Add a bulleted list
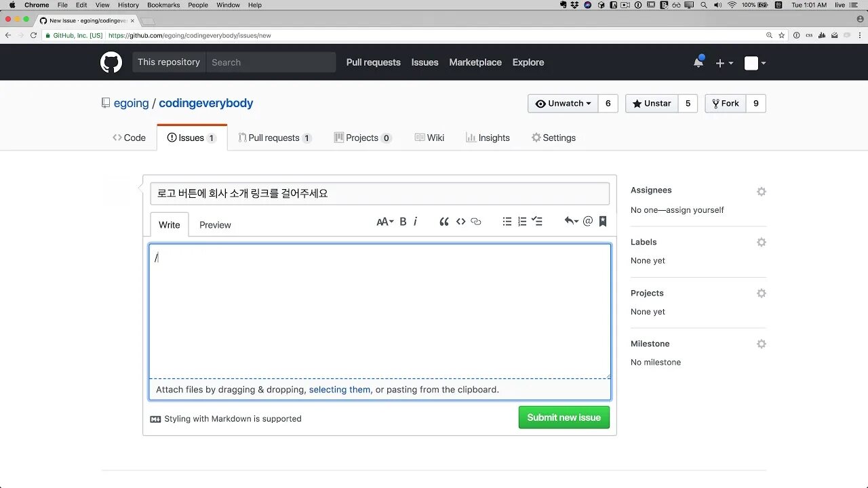 point(507,222)
